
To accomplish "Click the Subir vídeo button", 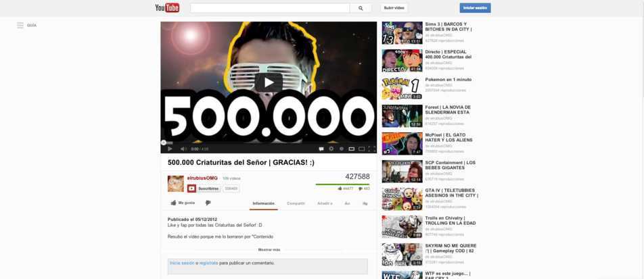I will 394,8.
